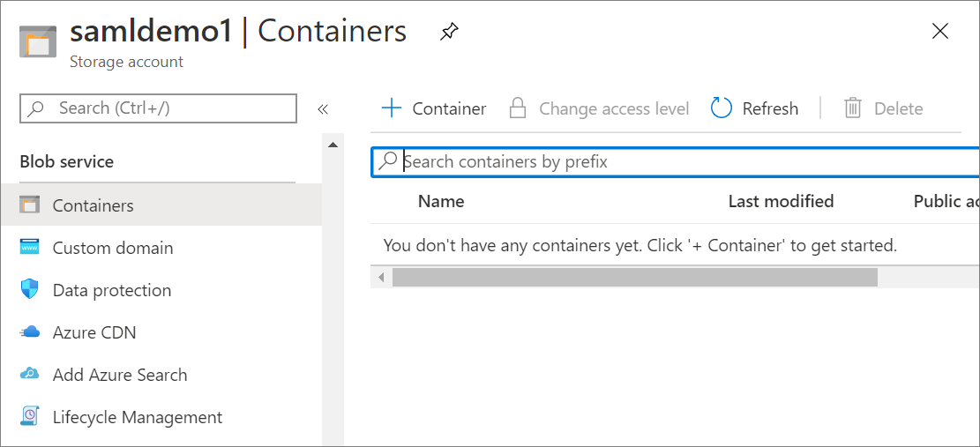
Task: Sort by the Last modified column header
Action: 781,201
